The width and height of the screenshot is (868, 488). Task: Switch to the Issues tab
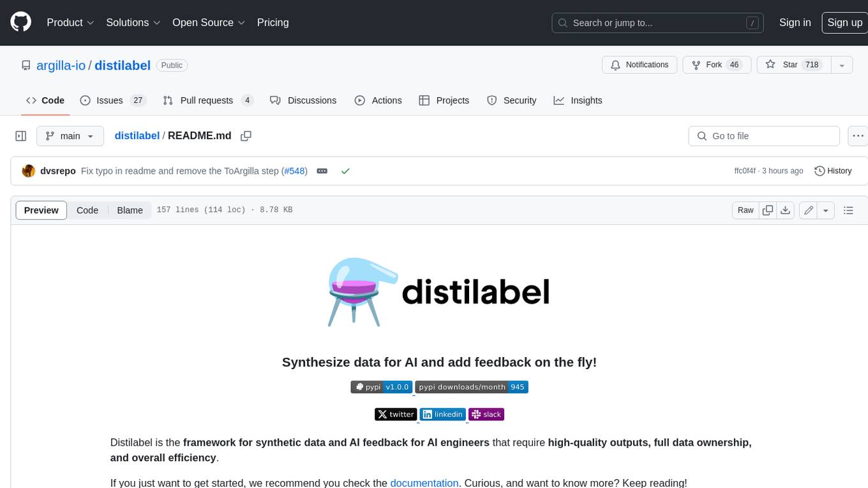[113, 100]
